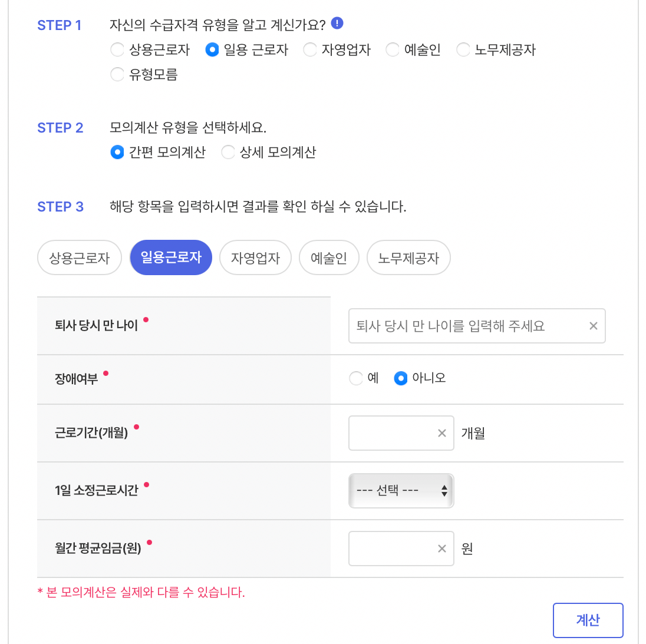Click the 계산 button to calculate
Viewport: 646px width, 644px height.
click(588, 620)
